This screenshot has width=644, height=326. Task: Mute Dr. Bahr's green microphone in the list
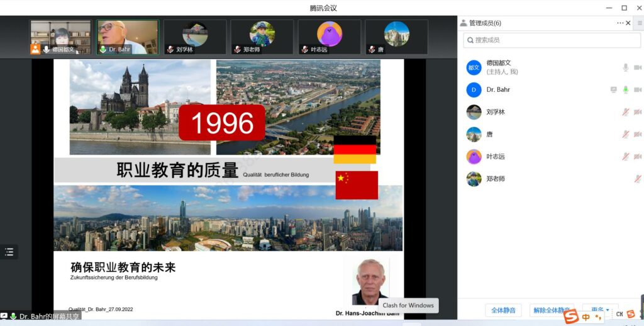[x=626, y=89]
